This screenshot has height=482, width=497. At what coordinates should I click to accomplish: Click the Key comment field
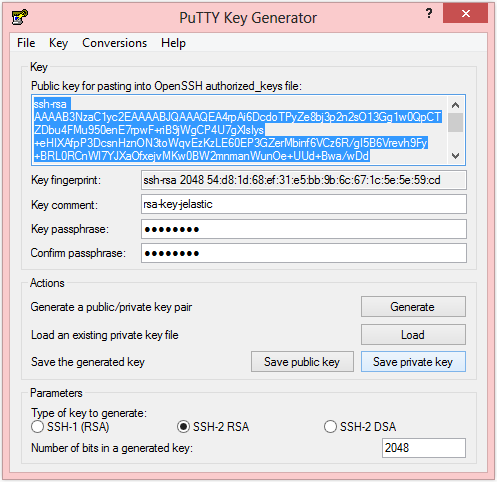click(304, 204)
